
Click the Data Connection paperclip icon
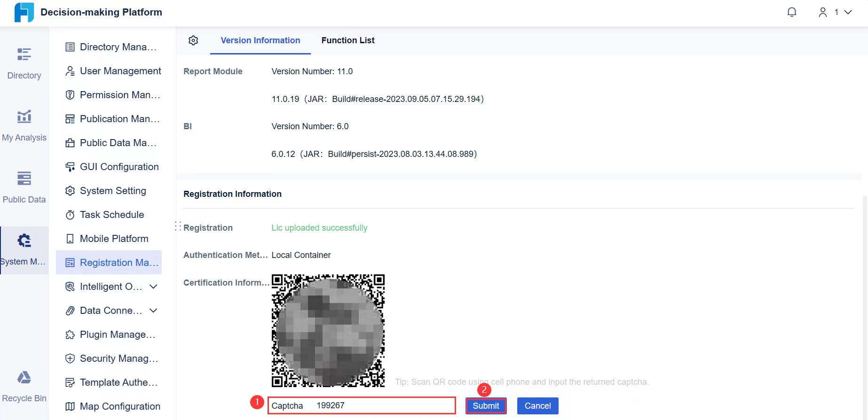pyautogui.click(x=70, y=311)
